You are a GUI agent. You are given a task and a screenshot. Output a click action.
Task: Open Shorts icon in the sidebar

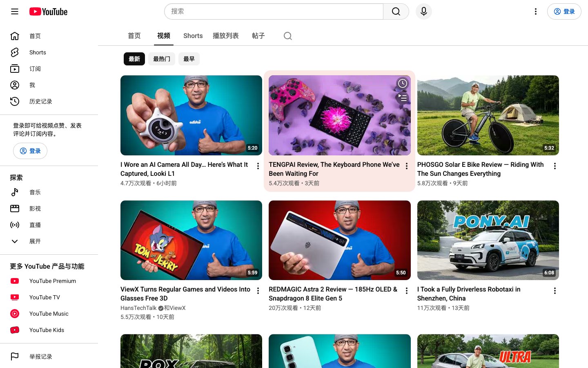pyautogui.click(x=15, y=52)
